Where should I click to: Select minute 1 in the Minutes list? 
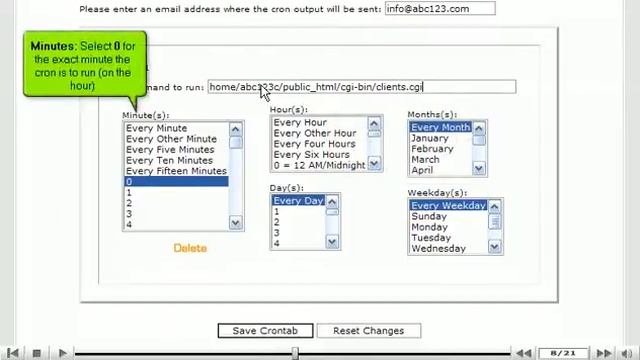176,192
